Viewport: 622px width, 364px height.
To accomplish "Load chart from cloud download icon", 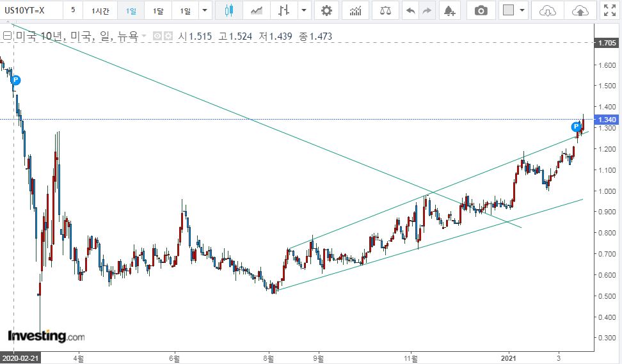I will click(x=548, y=10).
